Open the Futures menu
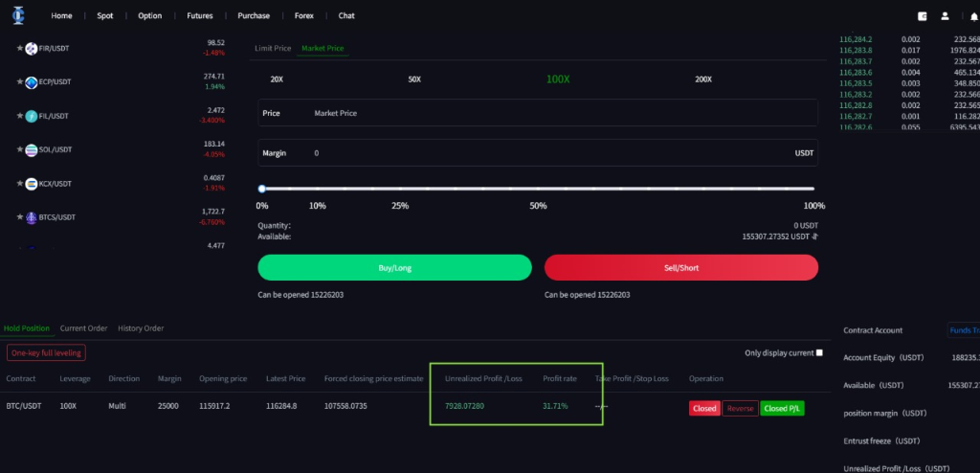 [x=200, y=16]
